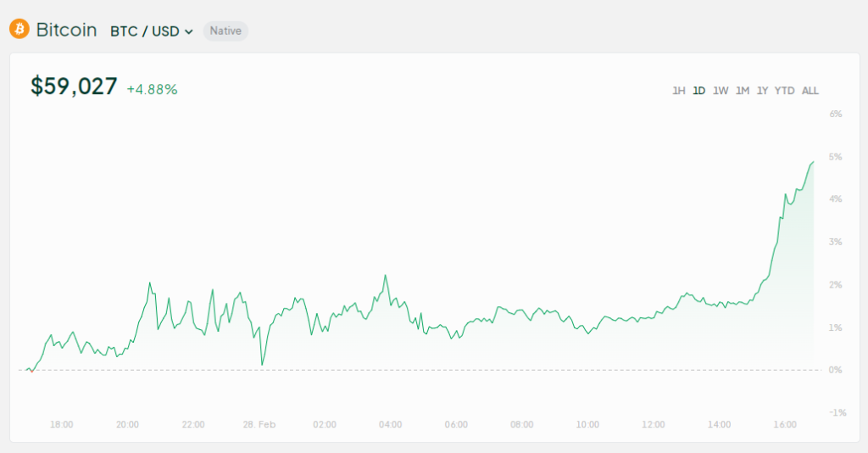Click the 28. Feb date label
The image size is (868, 453).
point(259,425)
